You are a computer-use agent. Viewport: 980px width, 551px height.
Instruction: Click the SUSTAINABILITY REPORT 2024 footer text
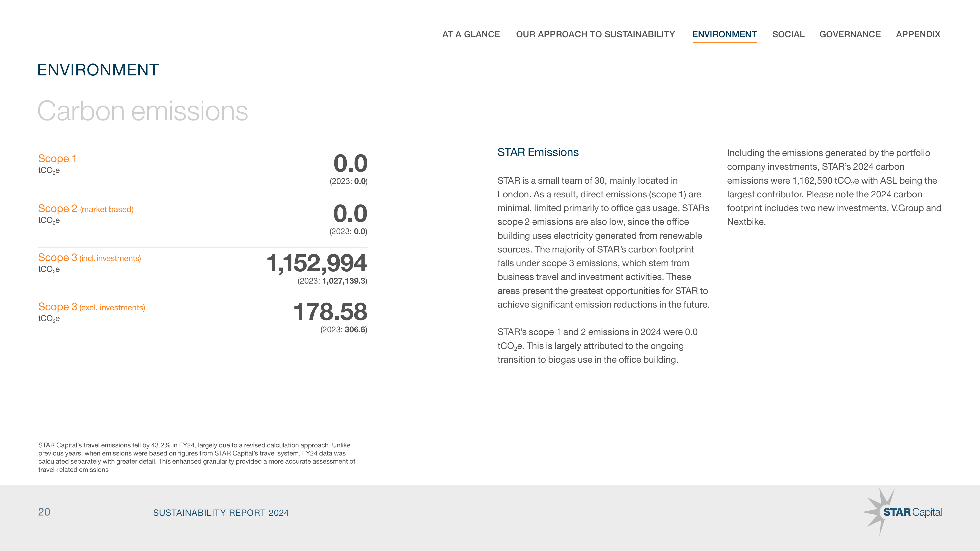point(221,513)
